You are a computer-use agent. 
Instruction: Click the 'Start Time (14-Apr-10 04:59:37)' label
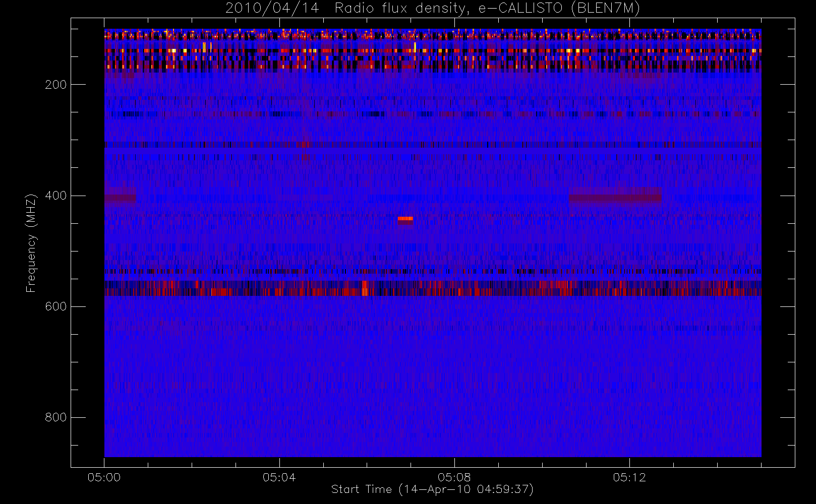pos(432,489)
